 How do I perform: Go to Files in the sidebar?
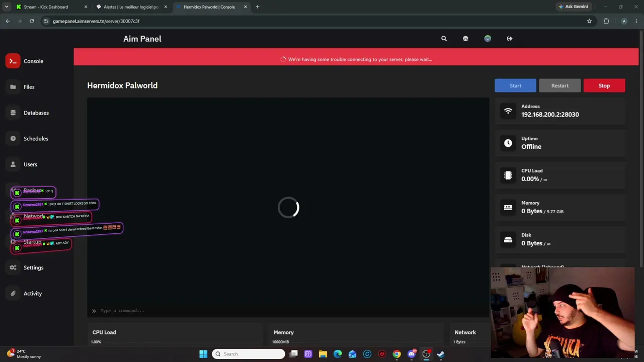tap(29, 87)
